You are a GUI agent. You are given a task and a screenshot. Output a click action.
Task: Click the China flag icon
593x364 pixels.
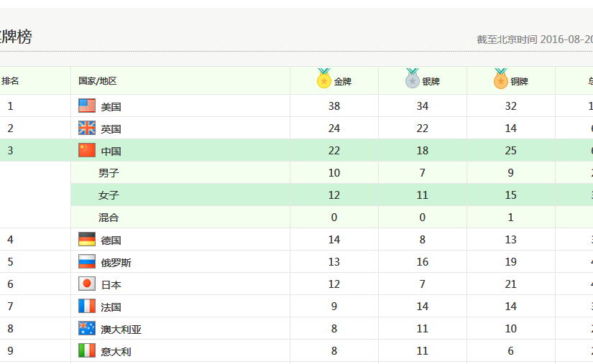click(87, 151)
